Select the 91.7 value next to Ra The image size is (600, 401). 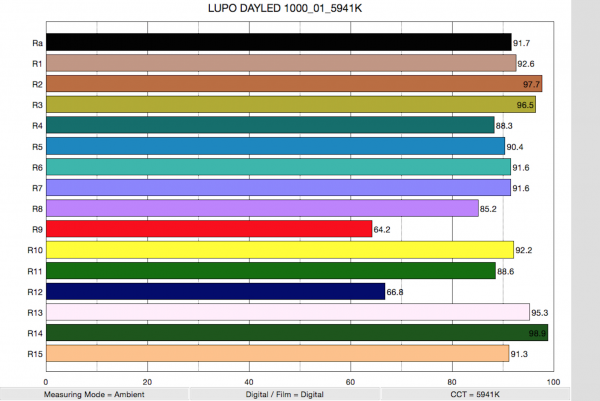point(521,43)
